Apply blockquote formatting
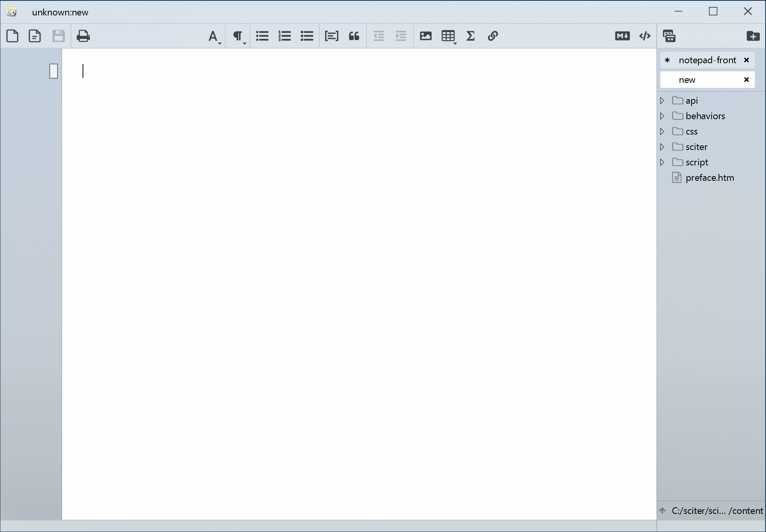Screen dimensions: 766x532 354,36
